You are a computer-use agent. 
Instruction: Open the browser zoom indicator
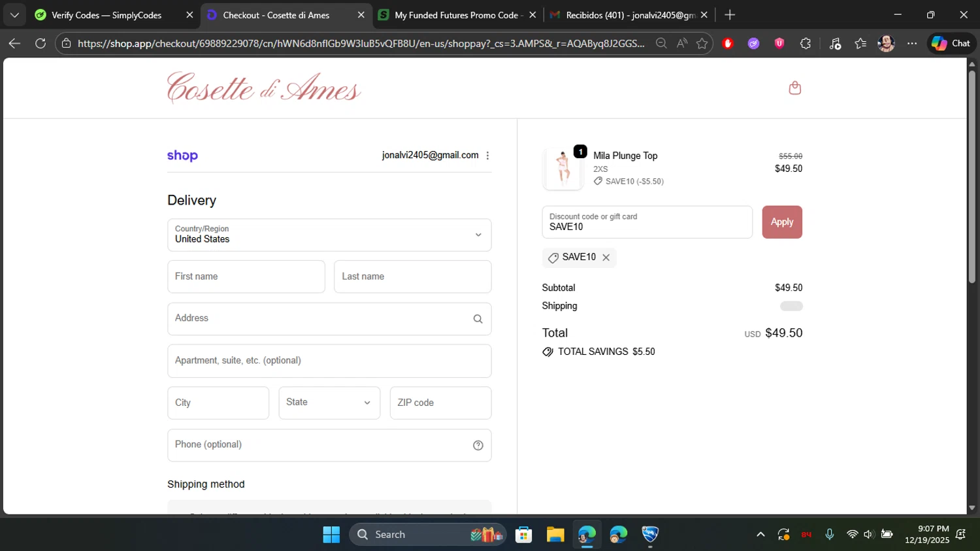tap(661, 43)
